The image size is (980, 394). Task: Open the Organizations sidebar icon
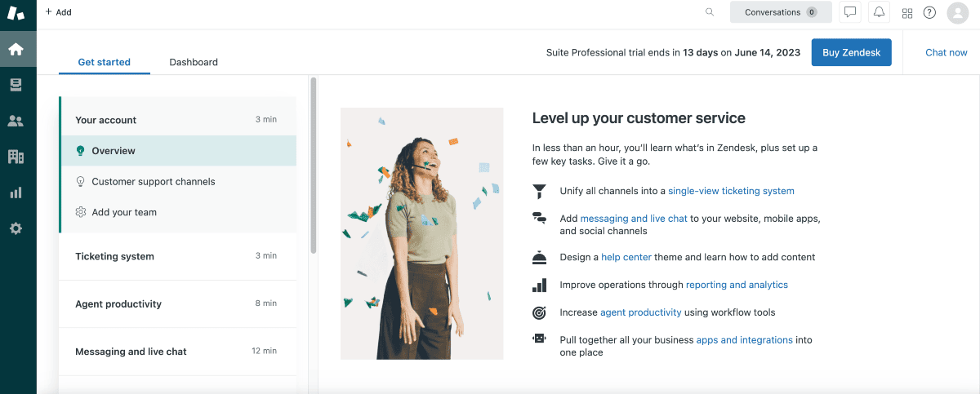tap(16, 157)
